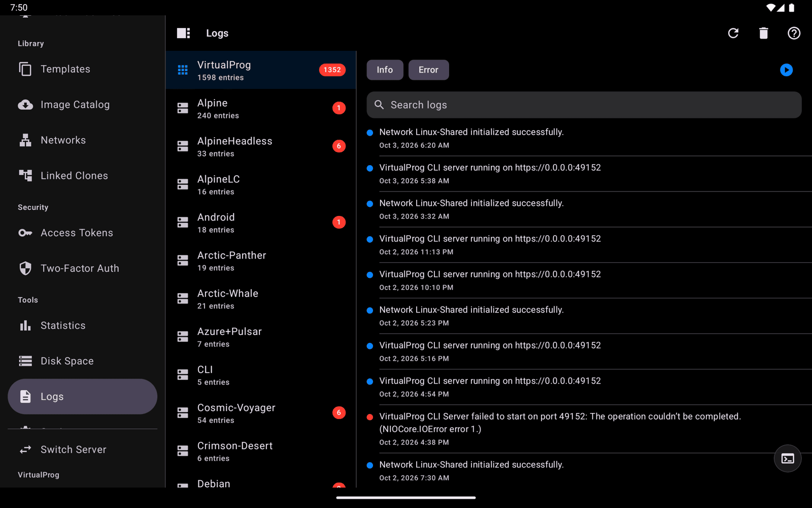Click the trash icon to clear logs

(763, 33)
